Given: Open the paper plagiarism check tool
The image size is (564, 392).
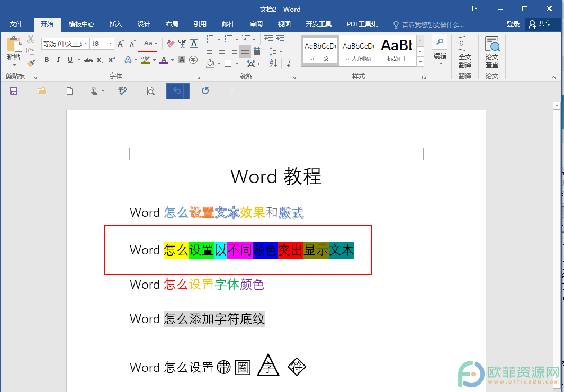Looking at the screenshot, I should (491, 52).
